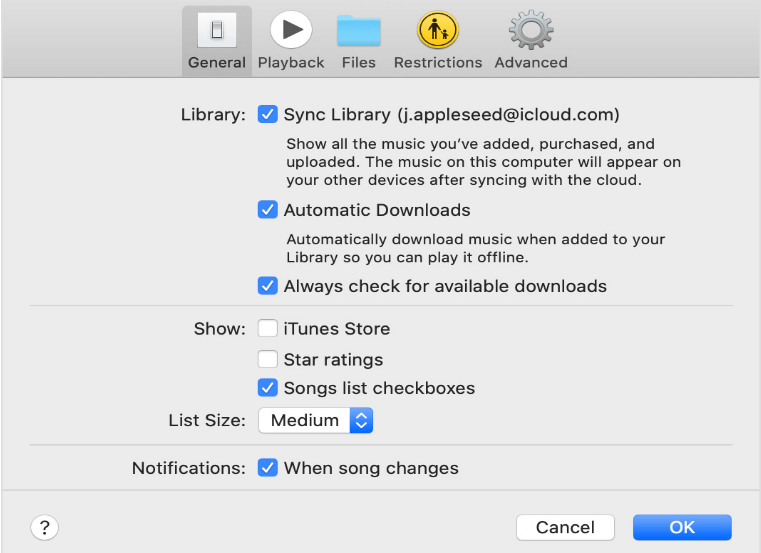The image size is (761, 553).
Task: Open the Advanced gear icon
Action: (x=531, y=30)
